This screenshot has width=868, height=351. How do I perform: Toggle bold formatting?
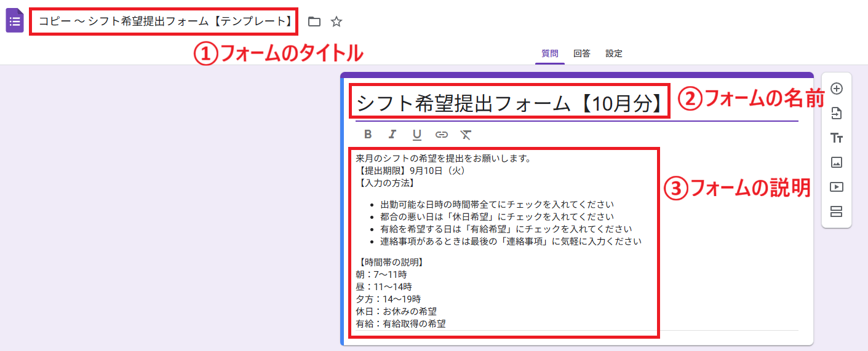[x=368, y=134]
